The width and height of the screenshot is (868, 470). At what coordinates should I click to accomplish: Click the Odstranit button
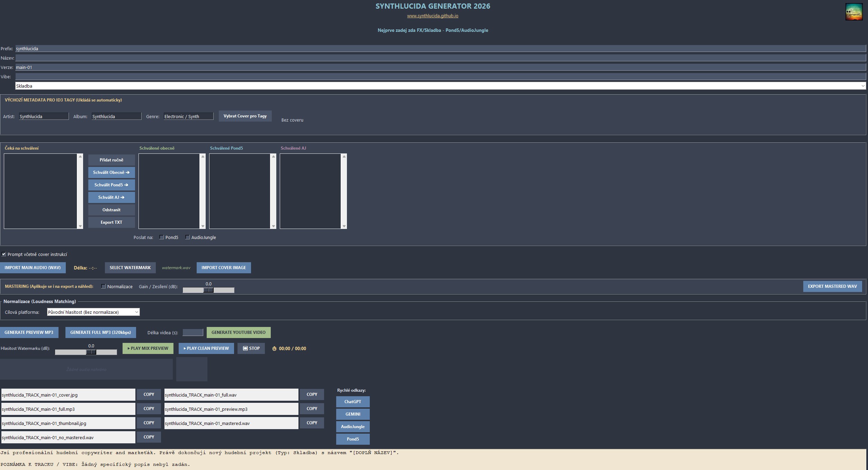[111, 210]
